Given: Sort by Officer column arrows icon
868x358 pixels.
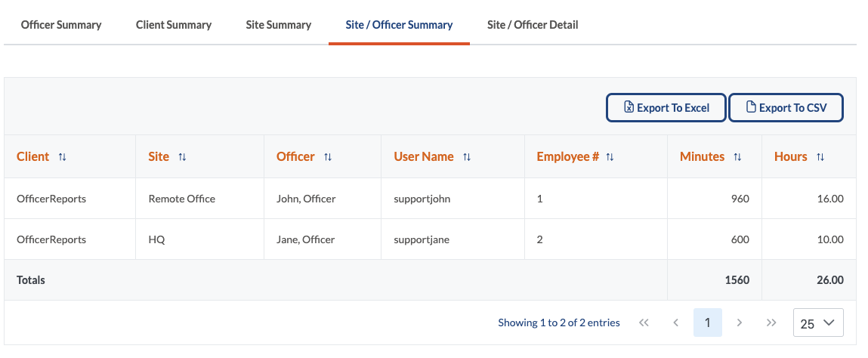Looking at the screenshot, I should click(x=329, y=157).
